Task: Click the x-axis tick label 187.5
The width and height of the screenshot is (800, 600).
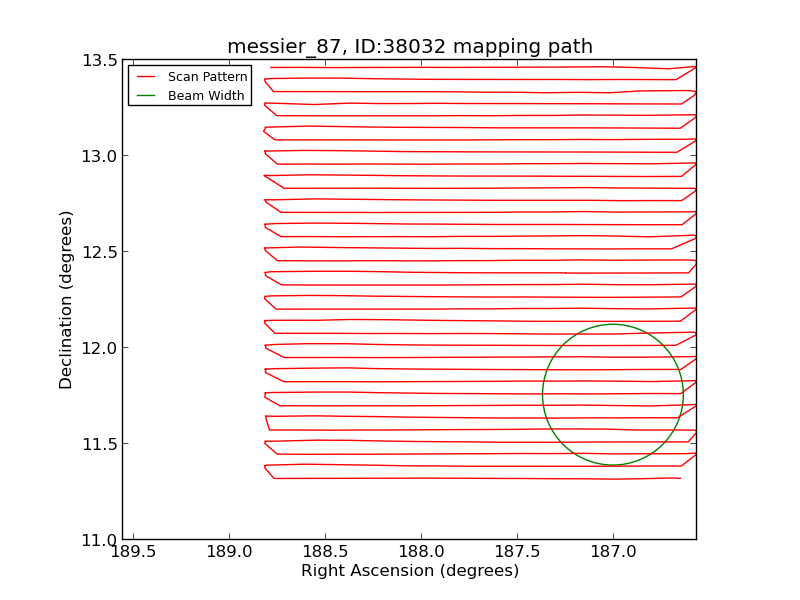Action: click(x=517, y=552)
